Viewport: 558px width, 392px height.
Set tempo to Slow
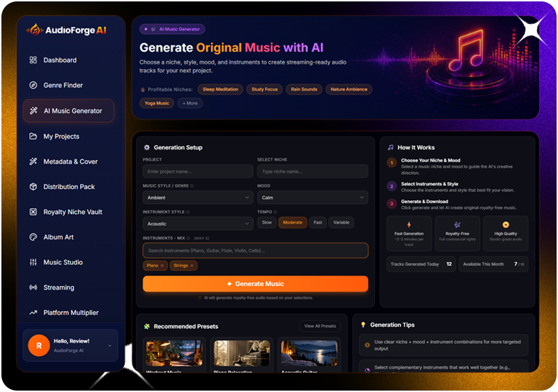(267, 223)
